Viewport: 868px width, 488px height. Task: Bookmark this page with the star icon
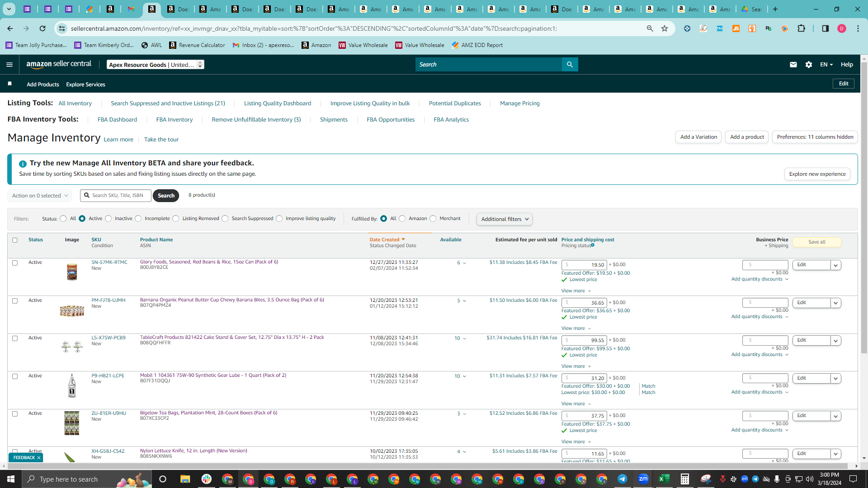665,28
